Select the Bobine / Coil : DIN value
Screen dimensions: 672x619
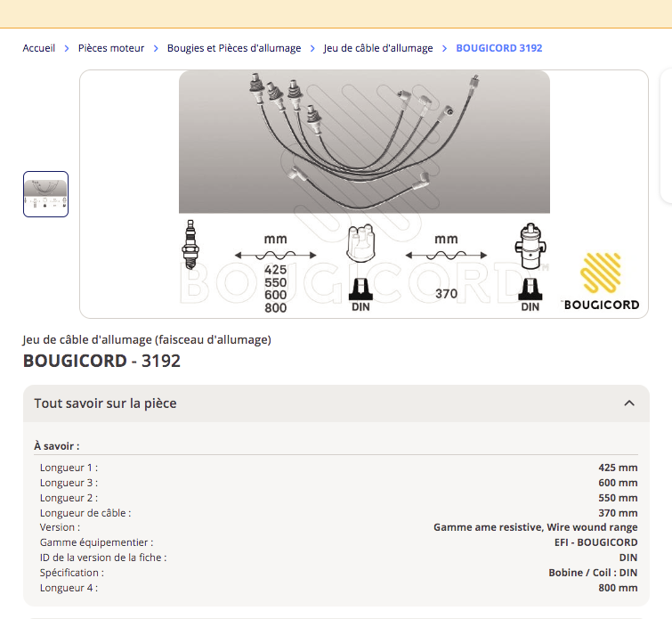[x=593, y=573]
